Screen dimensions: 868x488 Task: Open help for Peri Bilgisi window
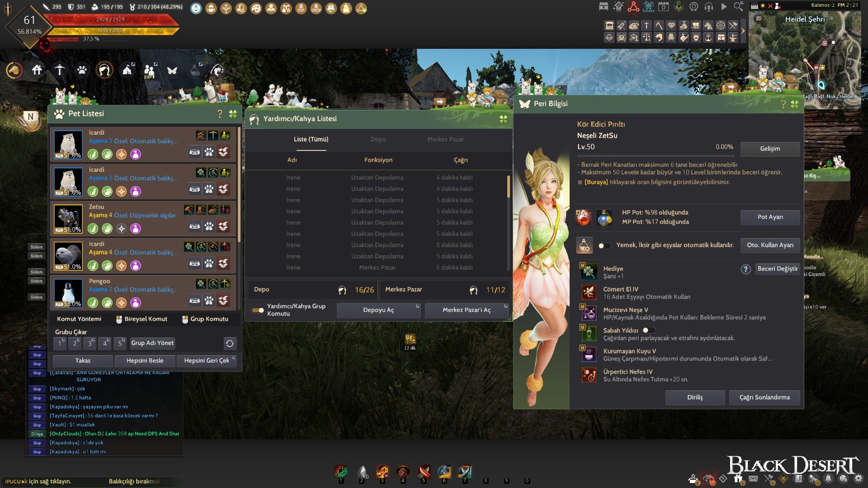pyautogui.click(x=783, y=104)
